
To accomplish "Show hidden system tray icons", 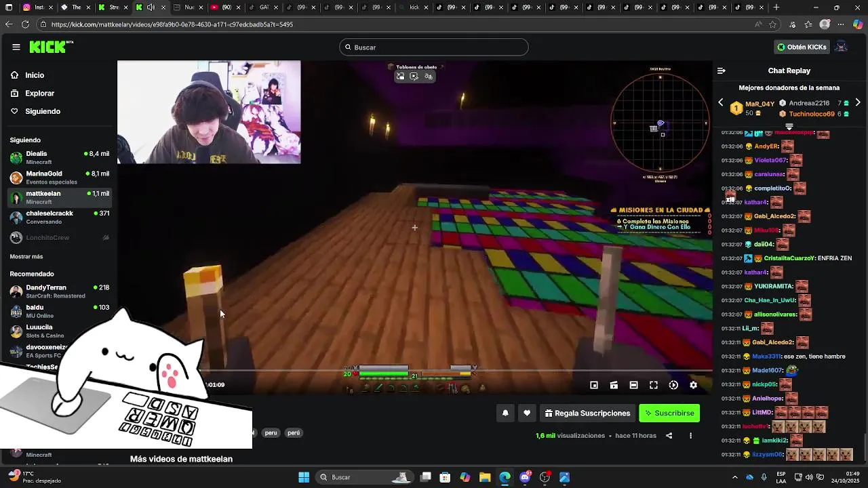I will point(734,477).
